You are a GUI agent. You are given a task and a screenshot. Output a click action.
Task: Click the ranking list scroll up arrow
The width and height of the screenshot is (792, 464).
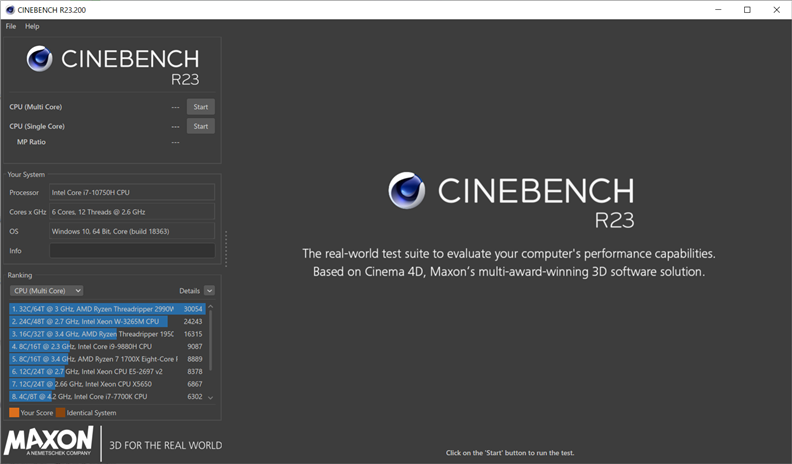point(211,306)
